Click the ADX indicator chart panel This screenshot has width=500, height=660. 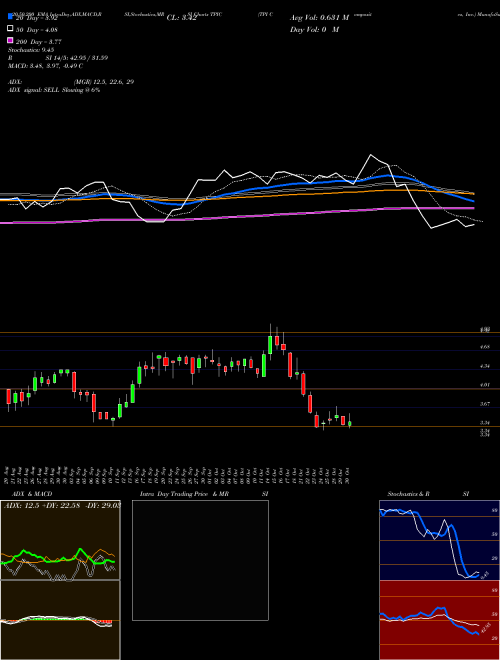tap(60, 540)
